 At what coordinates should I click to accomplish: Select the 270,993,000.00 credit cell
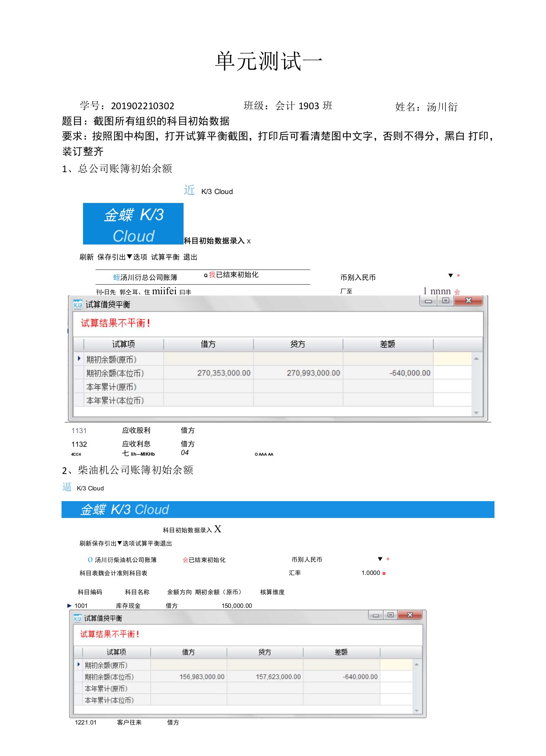click(x=298, y=373)
